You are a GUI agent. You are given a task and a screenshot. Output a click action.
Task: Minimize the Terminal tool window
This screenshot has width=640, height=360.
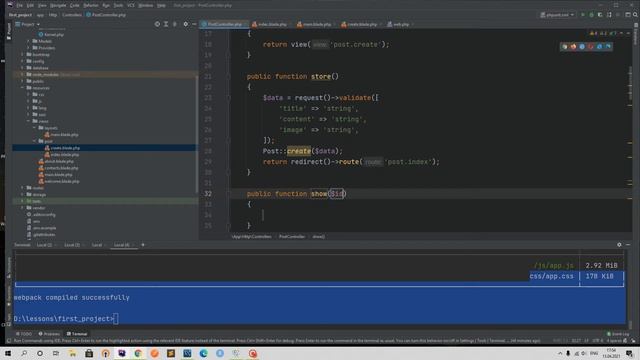click(x=628, y=245)
